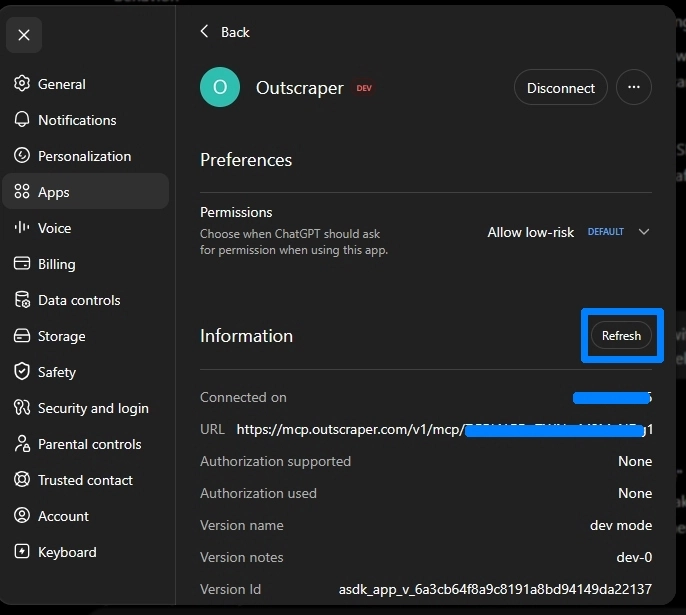Click the Authorization supported None value

click(x=635, y=461)
